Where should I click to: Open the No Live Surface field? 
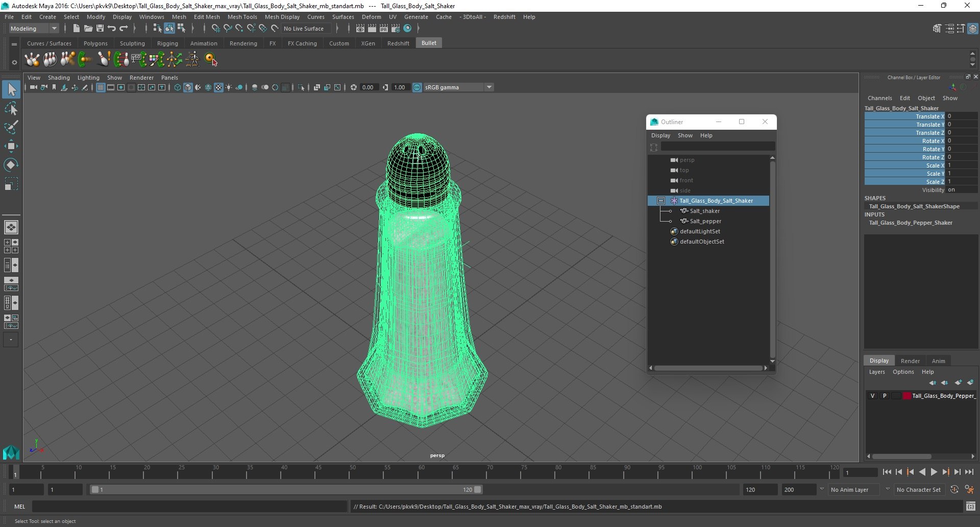pos(306,29)
